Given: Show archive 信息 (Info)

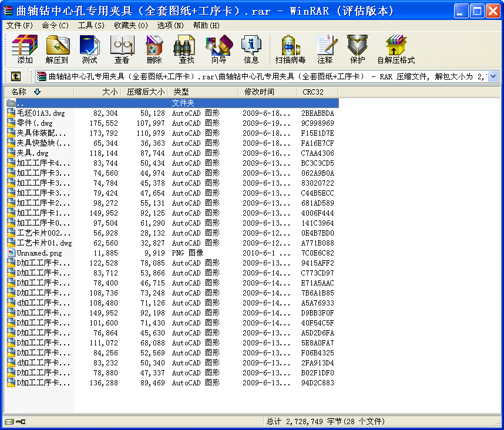Looking at the screenshot, I should (251, 49).
